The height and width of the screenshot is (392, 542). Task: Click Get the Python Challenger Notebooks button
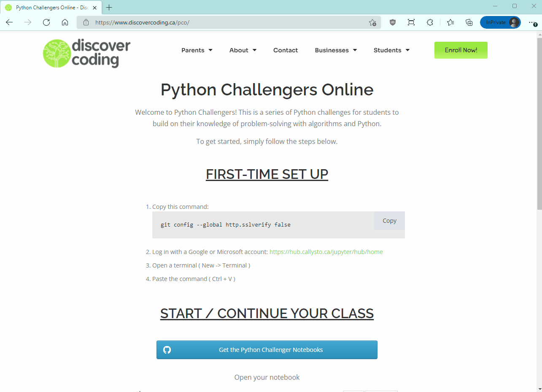pyautogui.click(x=267, y=350)
